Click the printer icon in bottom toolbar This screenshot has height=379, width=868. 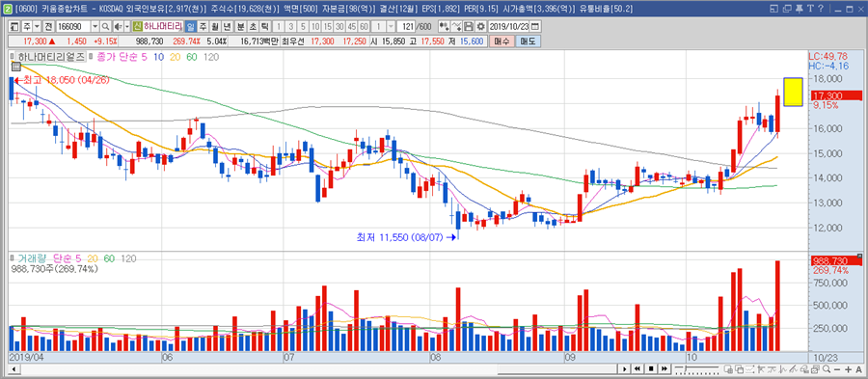point(815,369)
